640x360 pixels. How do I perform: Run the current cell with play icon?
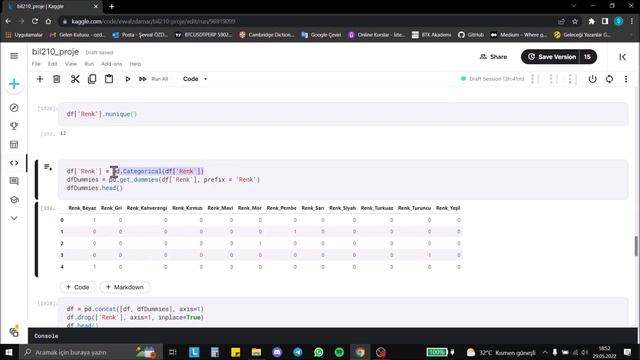click(x=128, y=79)
